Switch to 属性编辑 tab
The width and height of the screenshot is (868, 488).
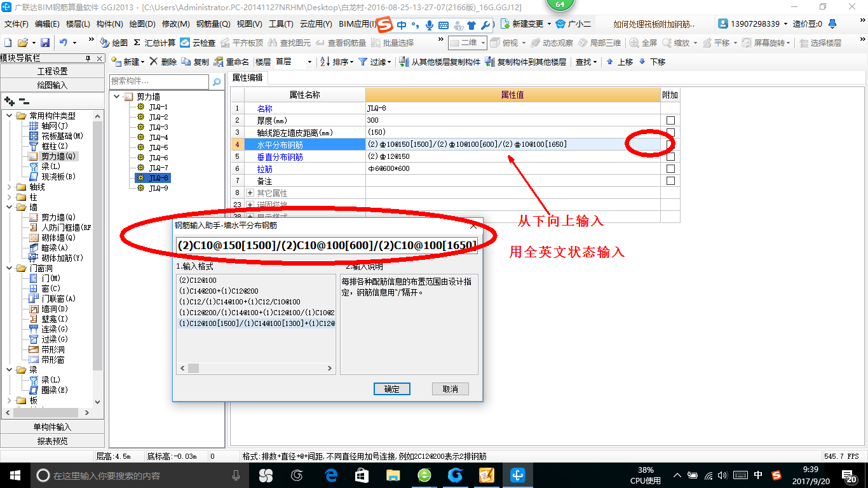tap(247, 78)
